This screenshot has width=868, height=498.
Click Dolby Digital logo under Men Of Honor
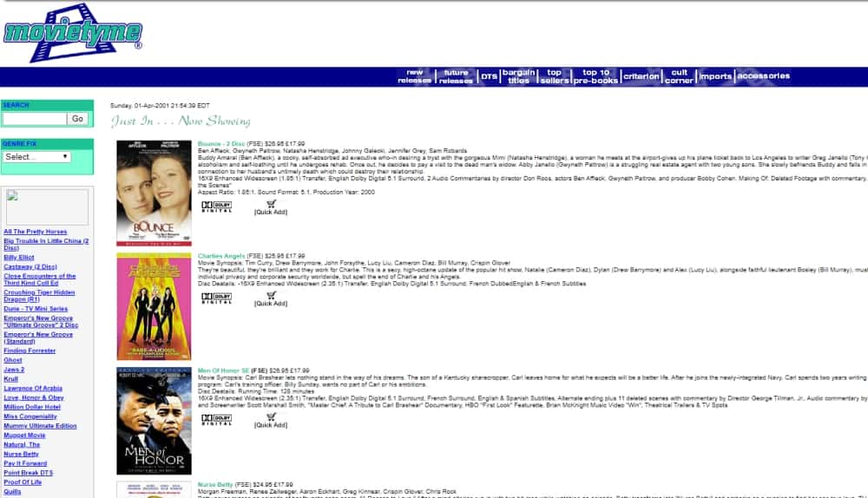click(x=216, y=420)
